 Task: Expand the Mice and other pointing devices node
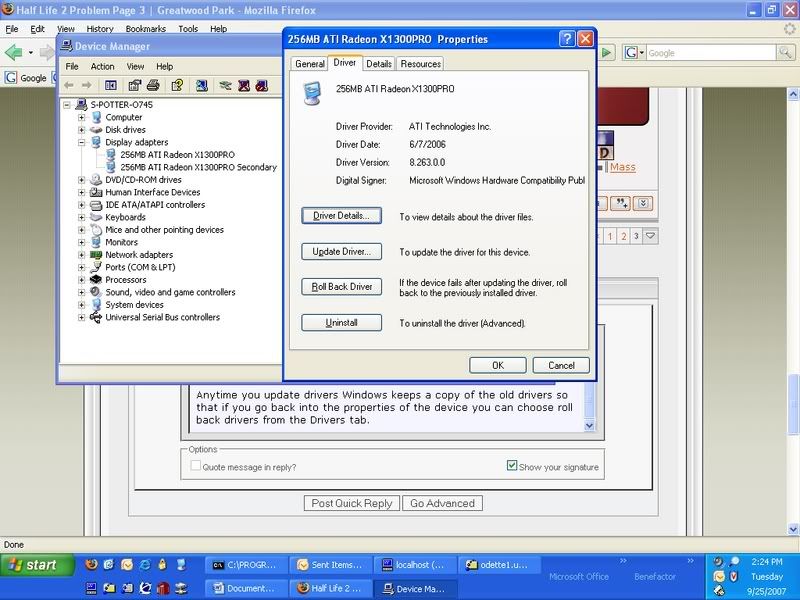[x=81, y=230]
